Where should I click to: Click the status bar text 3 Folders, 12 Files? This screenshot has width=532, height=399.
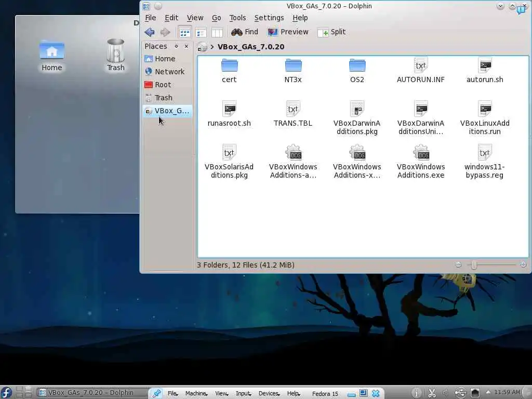click(x=246, y=265)
